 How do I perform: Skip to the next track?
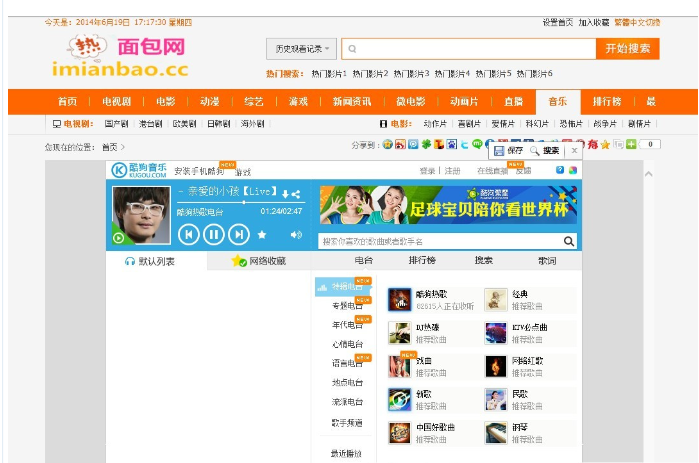coord(239,234)
